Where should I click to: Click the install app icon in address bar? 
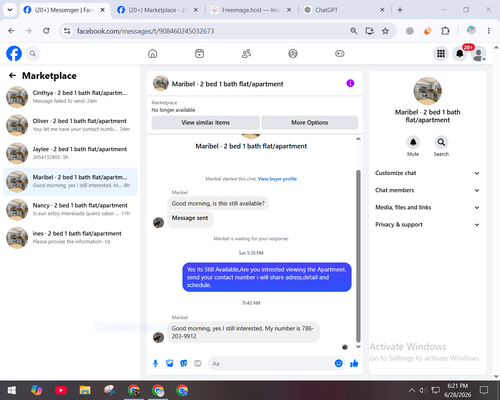tap(369, 31)
